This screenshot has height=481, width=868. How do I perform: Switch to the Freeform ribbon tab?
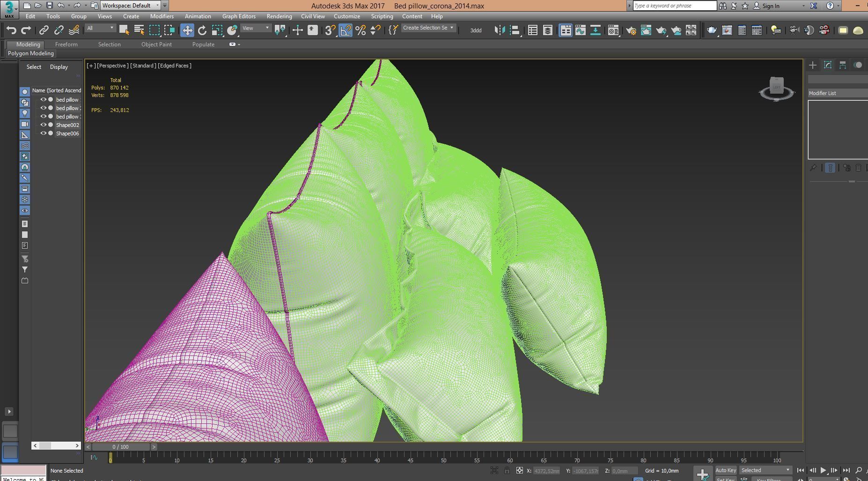(x=66, y=44)
